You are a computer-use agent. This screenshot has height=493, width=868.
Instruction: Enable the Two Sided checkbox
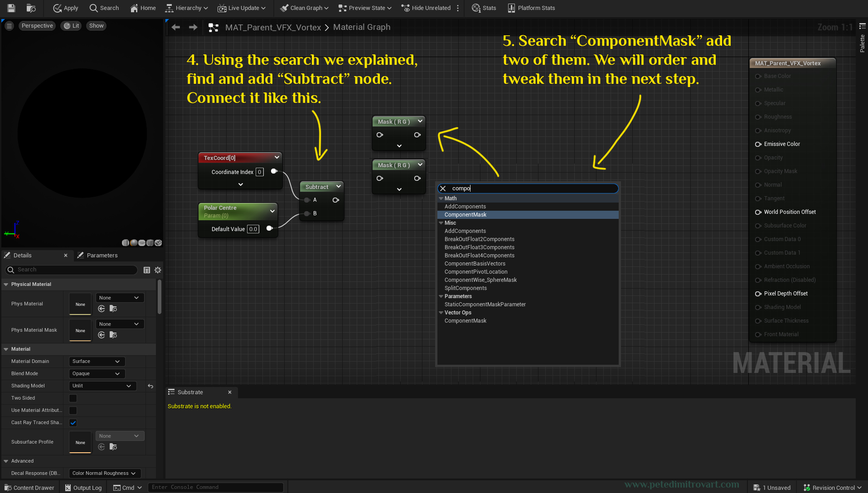point(73,398)
